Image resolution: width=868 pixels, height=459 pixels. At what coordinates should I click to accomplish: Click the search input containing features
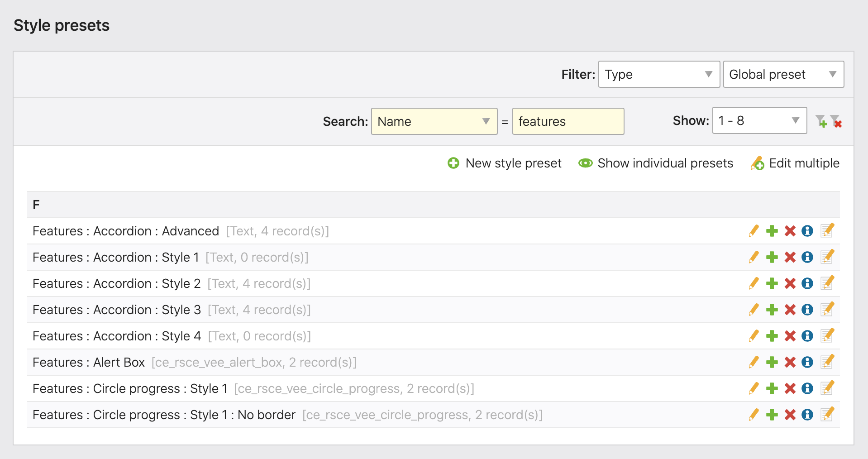[568, 121]
